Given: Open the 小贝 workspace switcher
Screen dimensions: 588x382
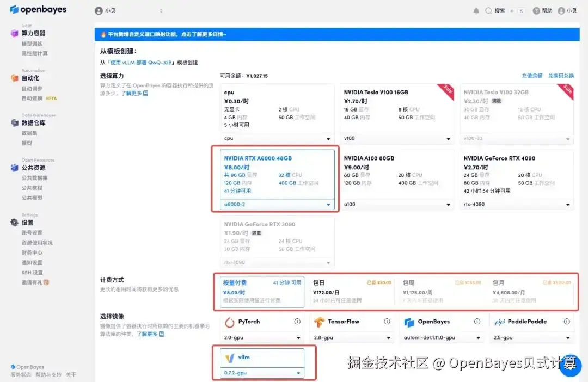Looking at the screenshot, I should point(129,11).
